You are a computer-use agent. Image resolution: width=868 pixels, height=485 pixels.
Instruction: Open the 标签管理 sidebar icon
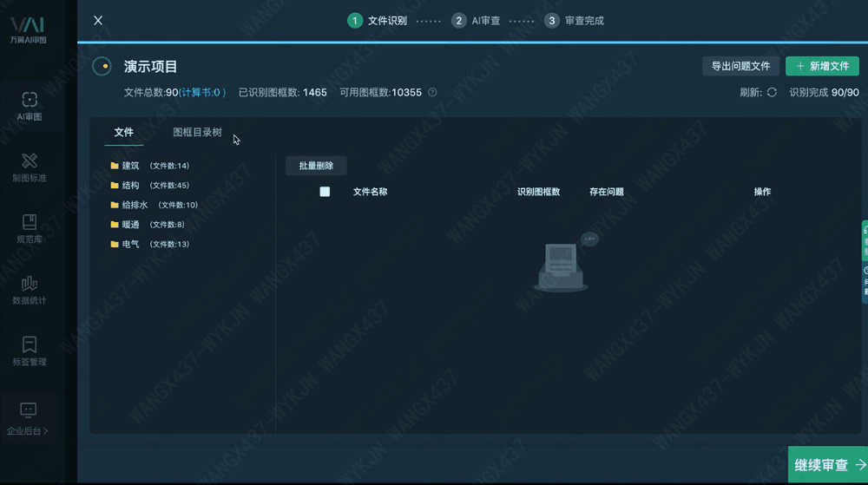[30, 351]
